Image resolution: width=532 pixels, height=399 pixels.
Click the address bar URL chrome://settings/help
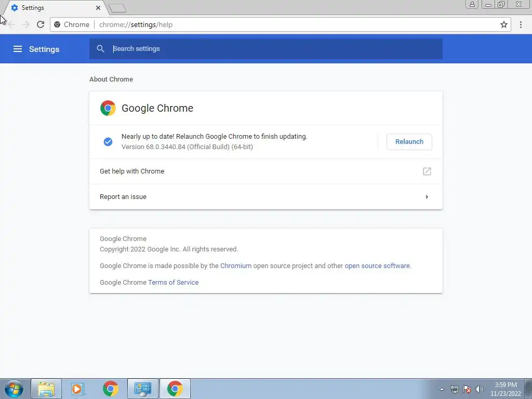(x=136, y=25)
